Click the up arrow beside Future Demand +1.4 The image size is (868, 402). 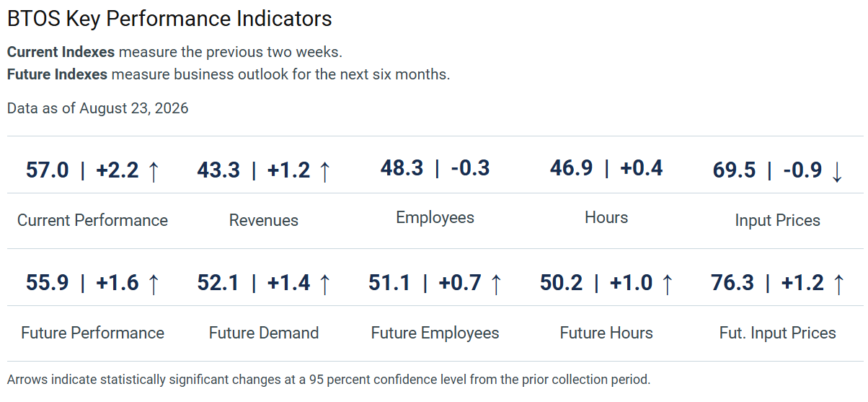click(324, 284)
